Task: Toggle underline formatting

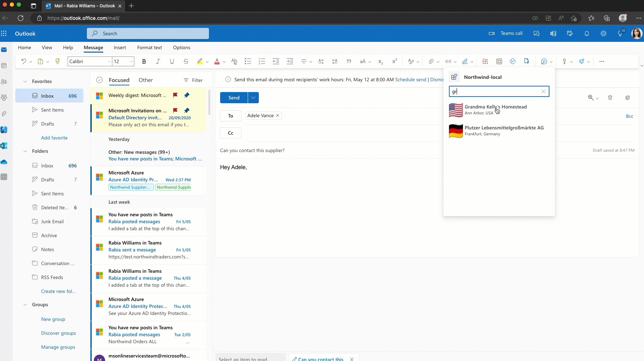Action: 172,61
